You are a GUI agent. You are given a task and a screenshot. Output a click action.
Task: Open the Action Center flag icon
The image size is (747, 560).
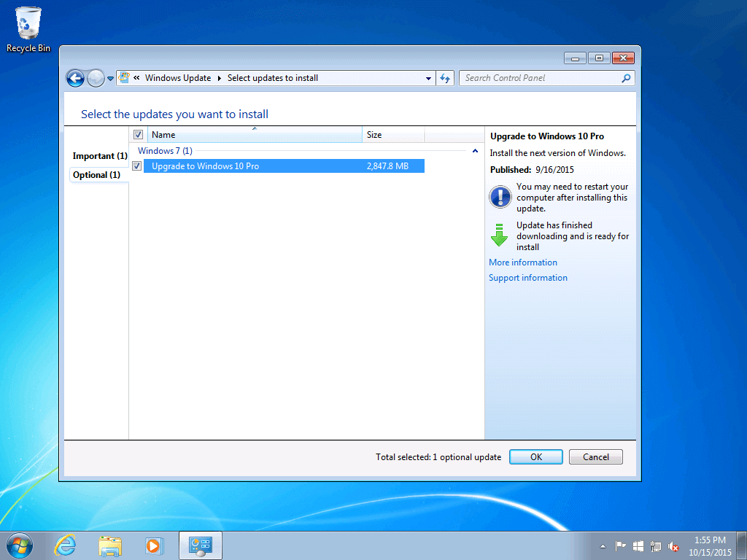point(619,545)
